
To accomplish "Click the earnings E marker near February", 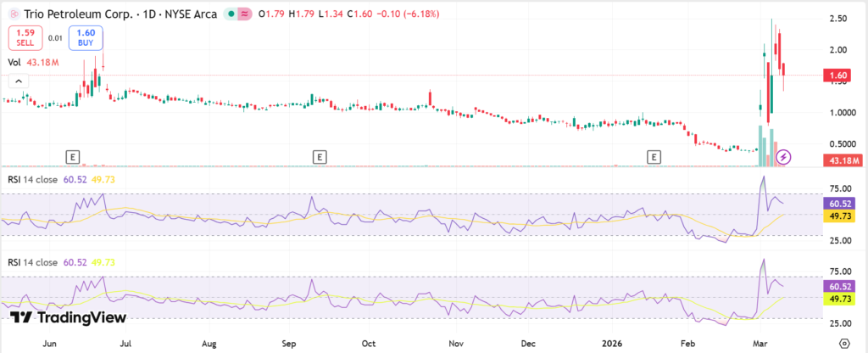I will [x=654, y=157].
